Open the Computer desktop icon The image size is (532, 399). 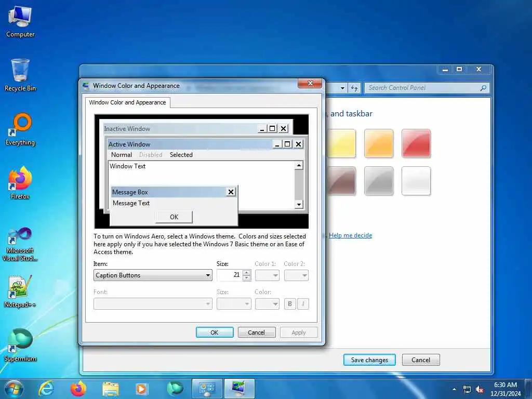(20, 21)
